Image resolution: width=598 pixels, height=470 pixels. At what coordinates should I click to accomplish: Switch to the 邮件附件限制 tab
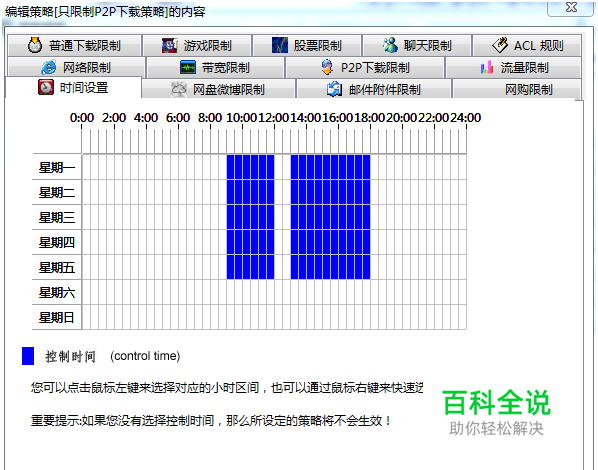[x=374, y=89]
